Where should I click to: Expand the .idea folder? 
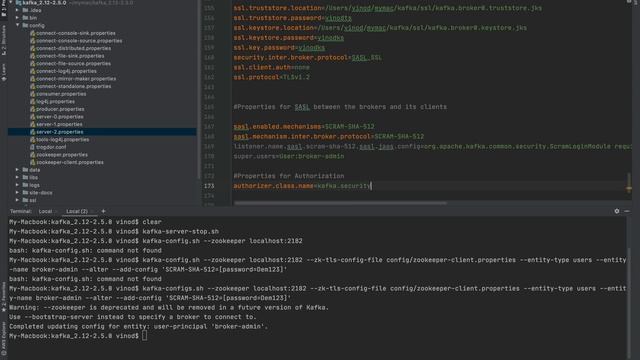17,10
